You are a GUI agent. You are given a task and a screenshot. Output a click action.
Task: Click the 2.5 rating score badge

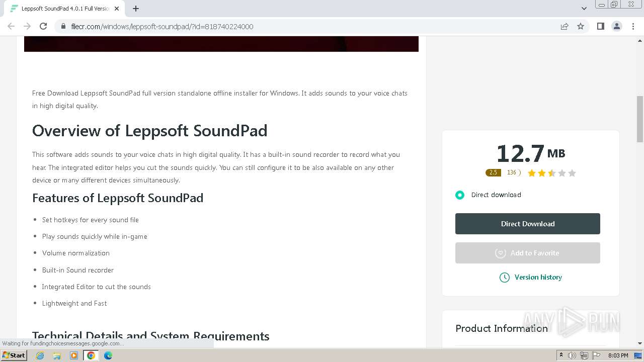click(493, 172)
